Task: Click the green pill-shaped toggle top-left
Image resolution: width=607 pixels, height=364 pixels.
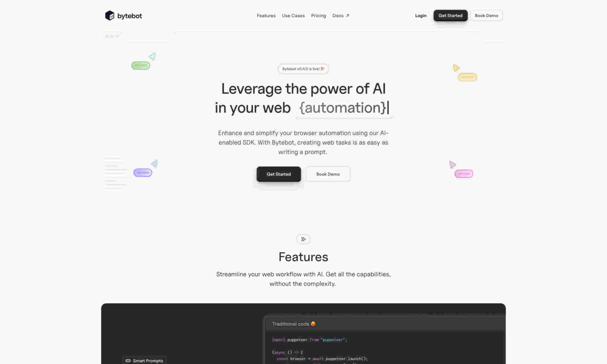Action: point(141,65)
